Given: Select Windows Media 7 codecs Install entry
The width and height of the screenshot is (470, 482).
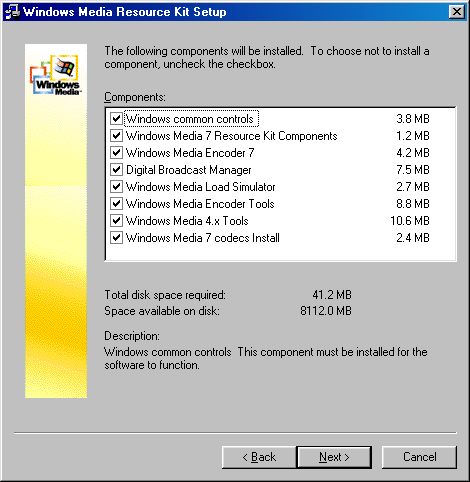Looking at the screenshot, I should click(x=203, y=238).
